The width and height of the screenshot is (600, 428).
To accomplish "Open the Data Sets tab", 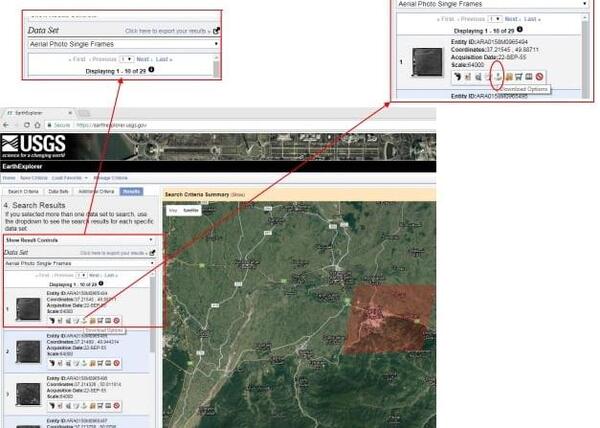I will 58,191.
